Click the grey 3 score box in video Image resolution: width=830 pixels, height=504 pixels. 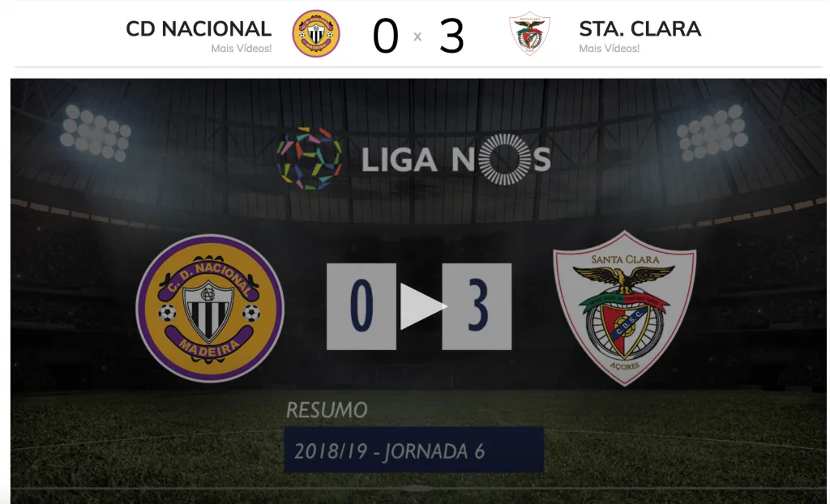tap(477, 306)
